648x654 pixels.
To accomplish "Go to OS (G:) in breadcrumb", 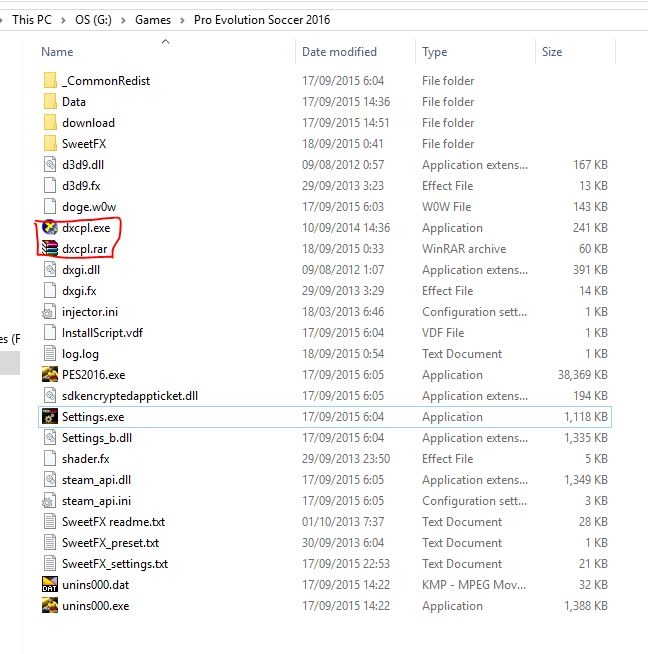I will click(93, 20).
